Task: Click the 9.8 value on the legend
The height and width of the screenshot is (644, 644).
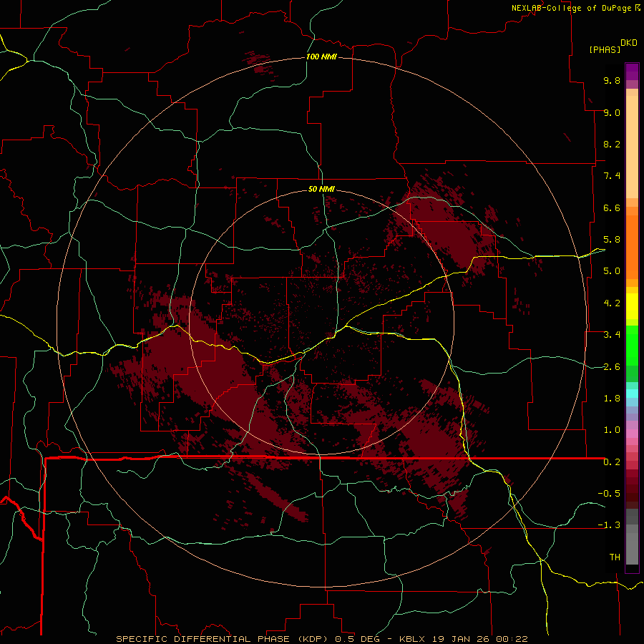Action: (x=612, y=80)
